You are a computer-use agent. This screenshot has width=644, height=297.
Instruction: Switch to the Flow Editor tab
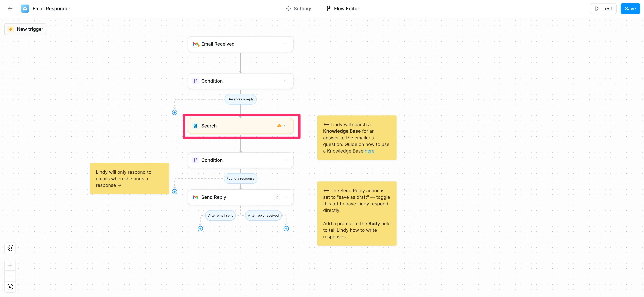[343, 8]
